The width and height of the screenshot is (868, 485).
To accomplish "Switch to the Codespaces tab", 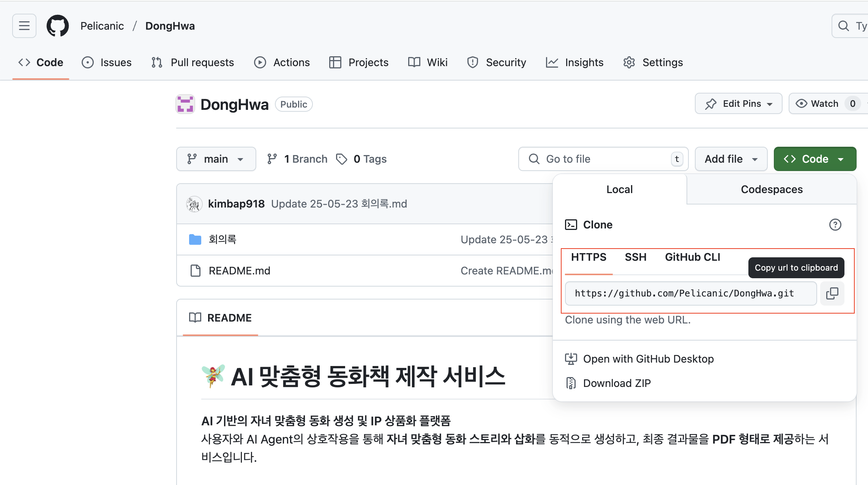I will (772, 189).
